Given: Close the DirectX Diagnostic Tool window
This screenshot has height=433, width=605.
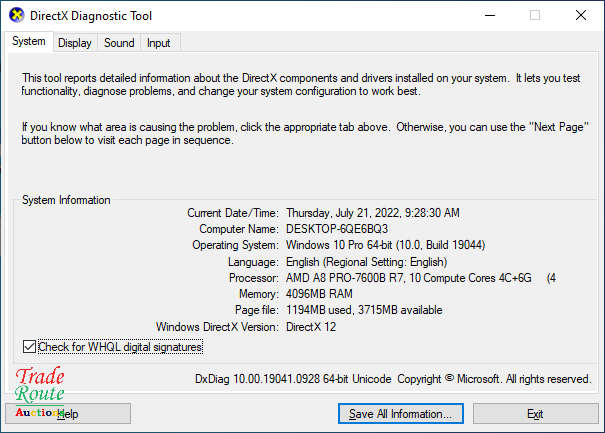Looking at the screenshot, I should click(x=580, y=15).
